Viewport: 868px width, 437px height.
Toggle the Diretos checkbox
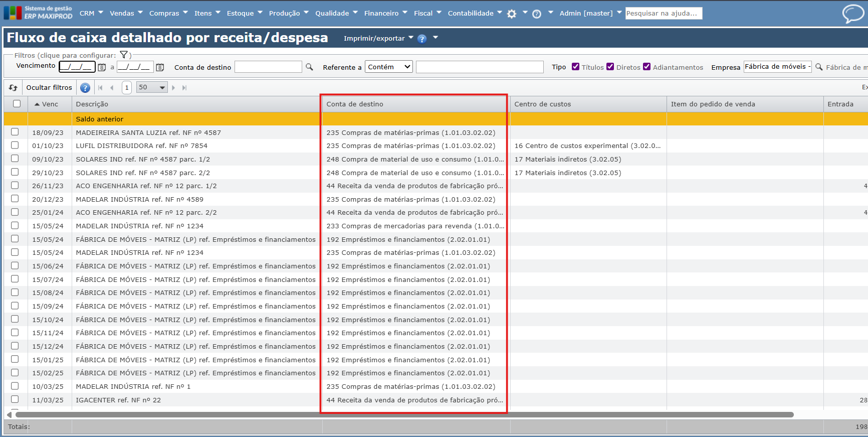click(610, 67)
